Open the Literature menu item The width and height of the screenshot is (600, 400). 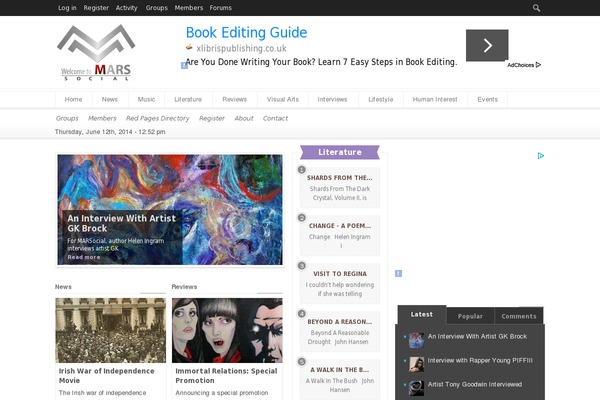click(188, 100)
